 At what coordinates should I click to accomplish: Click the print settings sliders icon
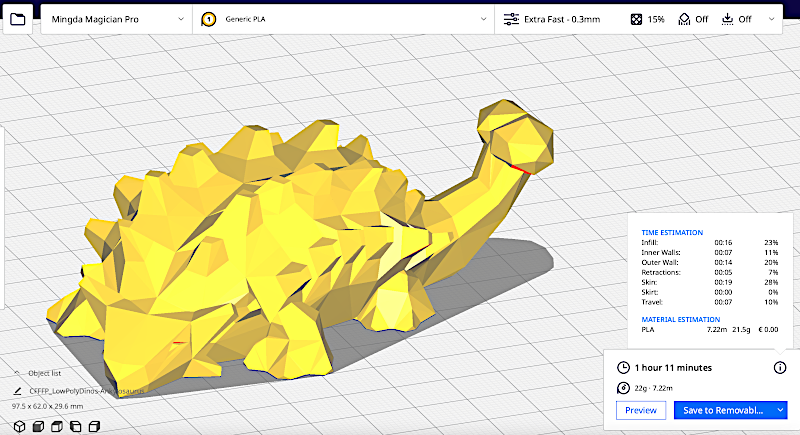(x=511, y=19)
